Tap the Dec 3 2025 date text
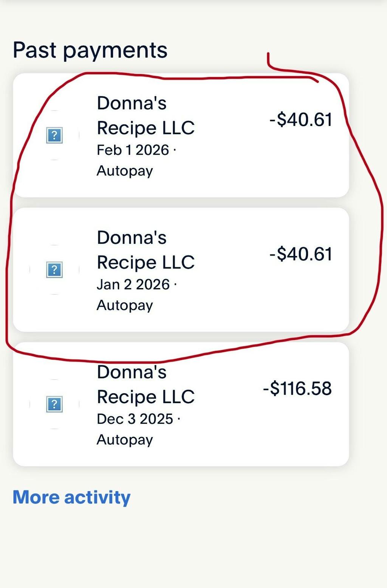Image resolution: width=387 pixels, height=588 pixels. click(x=135, y=419)
